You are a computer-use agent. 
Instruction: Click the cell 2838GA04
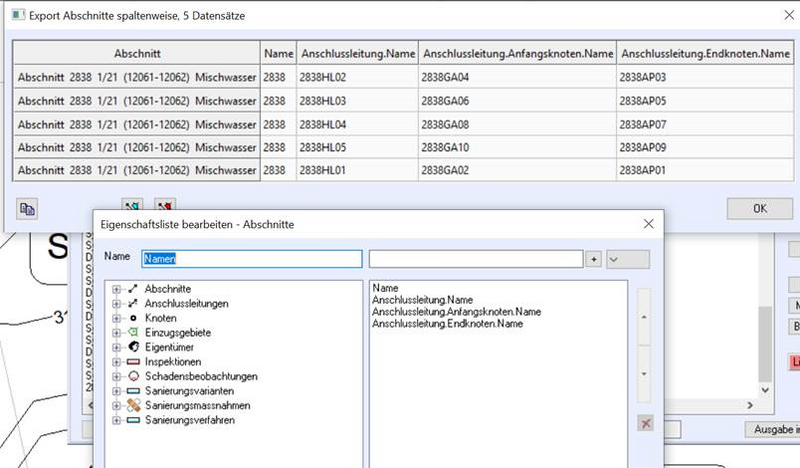point(518,77)
